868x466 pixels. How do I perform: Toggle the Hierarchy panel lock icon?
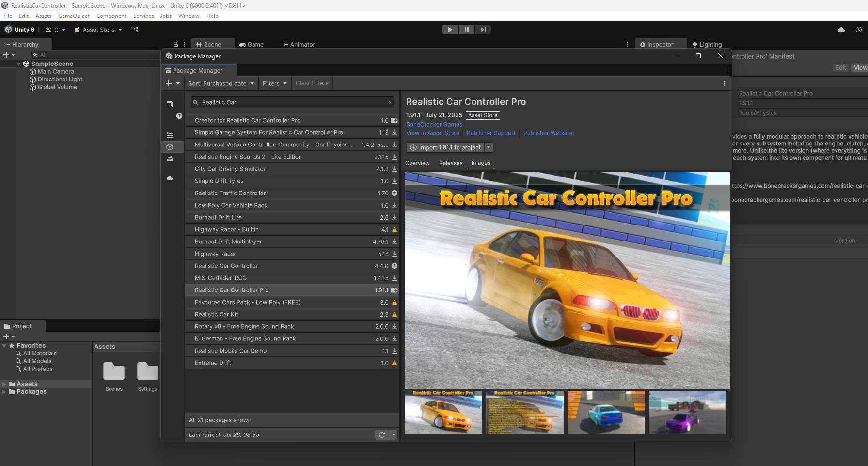[176, 44]
